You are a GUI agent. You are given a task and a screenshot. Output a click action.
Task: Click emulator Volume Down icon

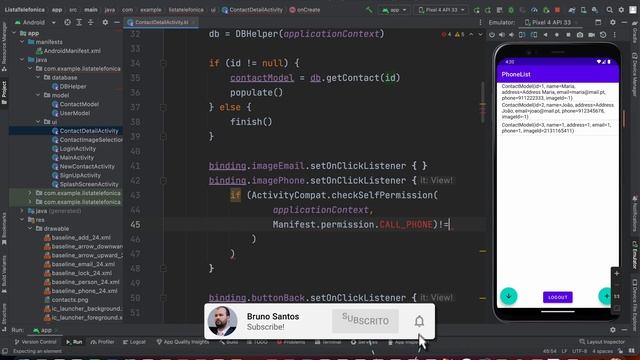pos(512,35)
